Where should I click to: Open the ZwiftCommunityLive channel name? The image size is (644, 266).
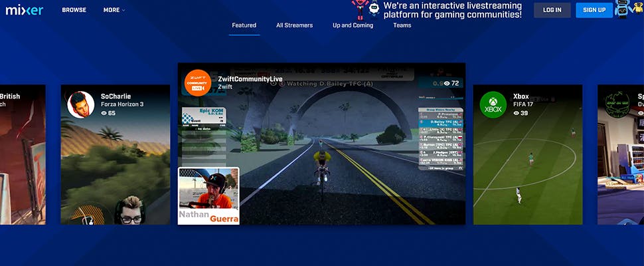click(x=250, y=79)
